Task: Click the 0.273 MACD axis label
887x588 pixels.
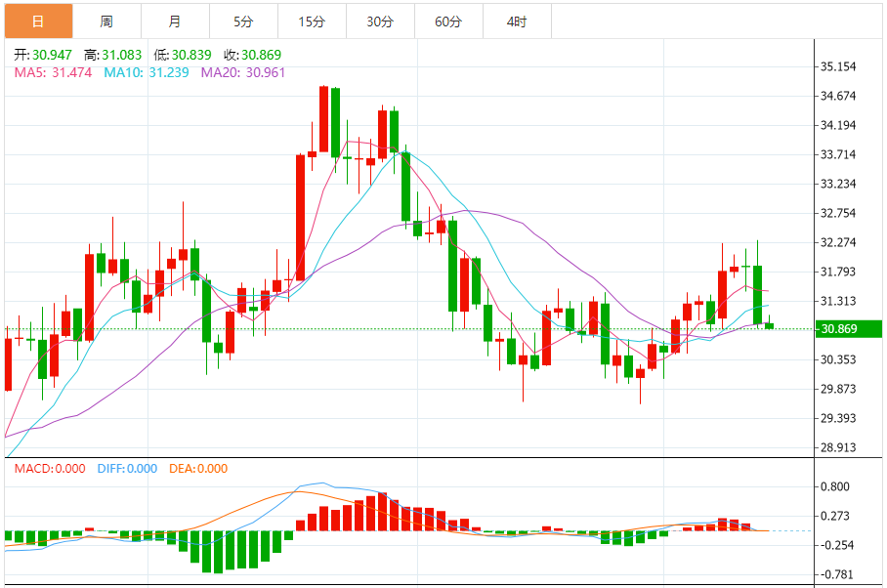Action: pyautogui.click(x=835, y=516)
